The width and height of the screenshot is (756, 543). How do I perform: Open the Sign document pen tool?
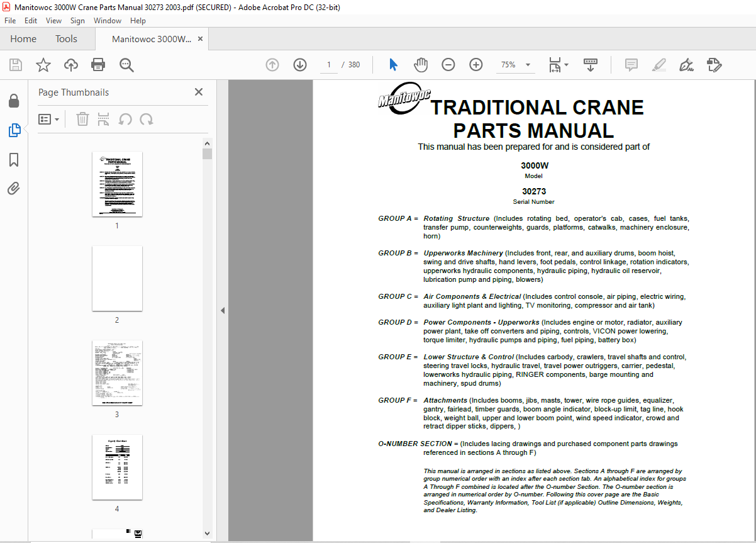tap(686, 65)
